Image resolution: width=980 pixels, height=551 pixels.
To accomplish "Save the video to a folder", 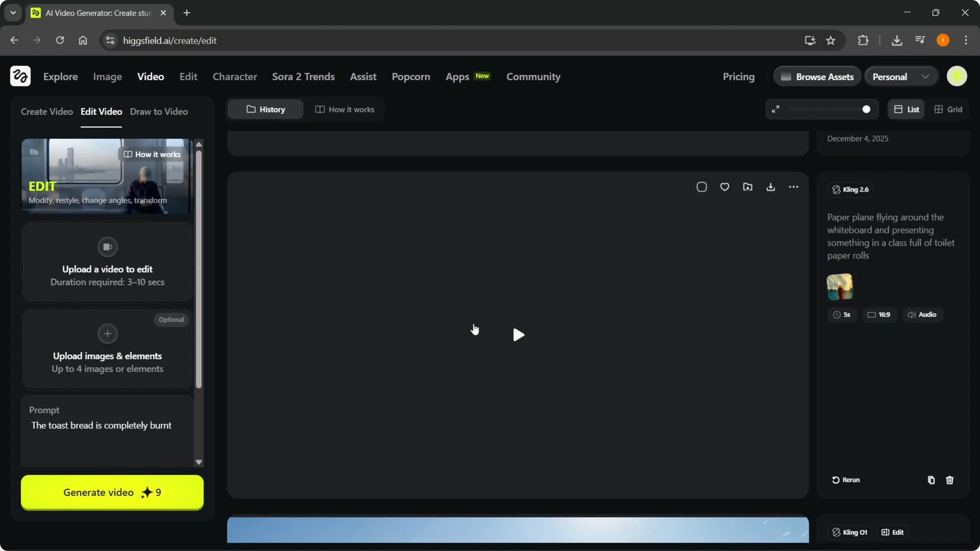I will click(748, 187).
